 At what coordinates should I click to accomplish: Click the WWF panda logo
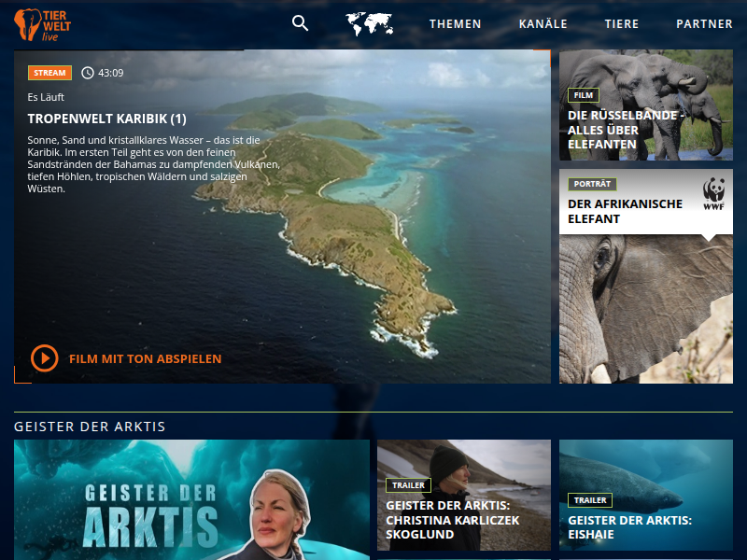[x=713, y=194]
